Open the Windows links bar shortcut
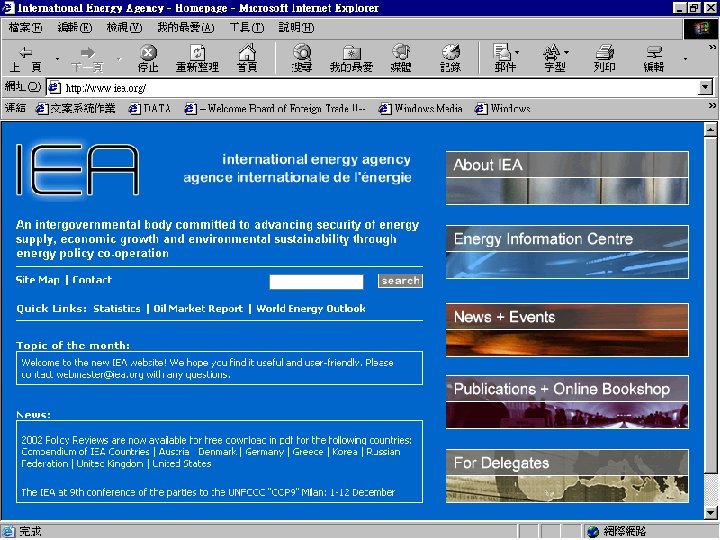Viewport: 720px width, 540px height. pyautogui.click(x=502, y=108)
